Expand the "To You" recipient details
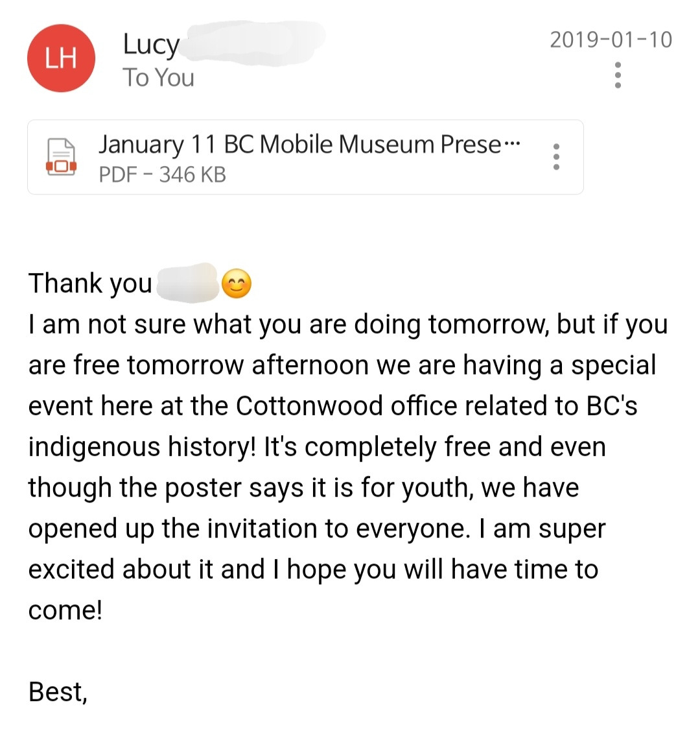 pos(158,78)
